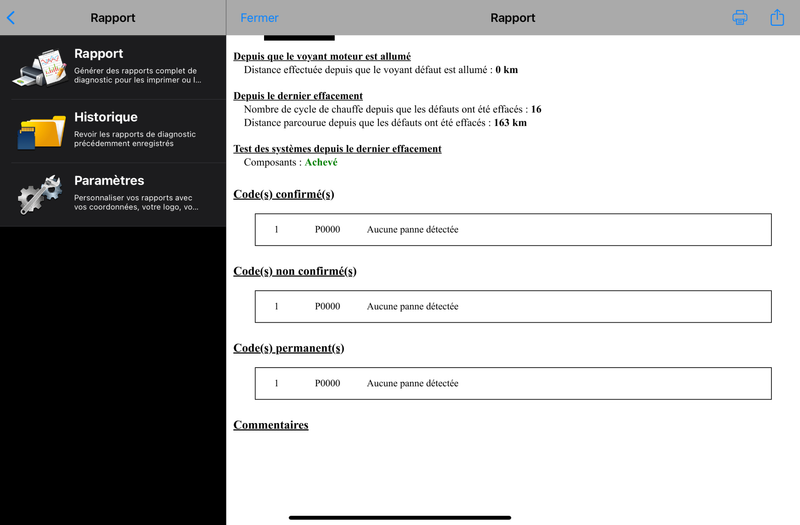Click 'Aucune panne détectée' under Code(s) permanent(s)
800x525 pixels.
pos(412,383)
